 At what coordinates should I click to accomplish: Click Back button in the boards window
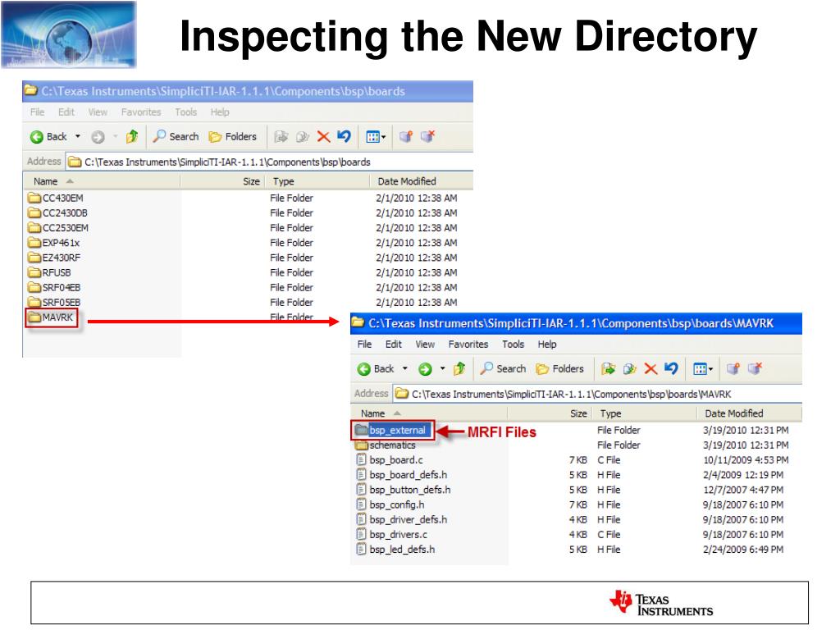click(48, 137)
